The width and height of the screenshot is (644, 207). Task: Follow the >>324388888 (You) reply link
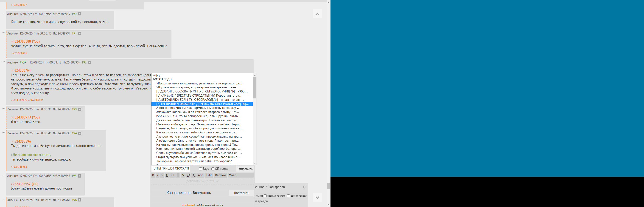click(25, 41)
